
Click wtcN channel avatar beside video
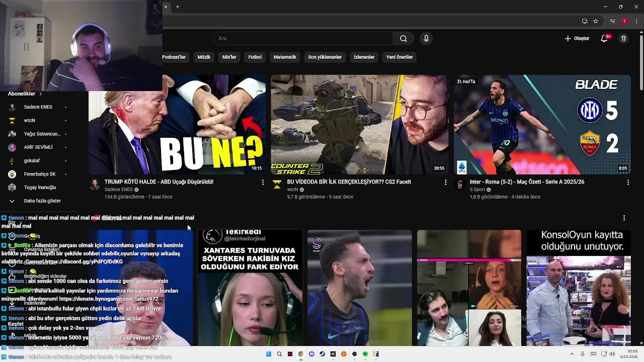pos(277,185)
